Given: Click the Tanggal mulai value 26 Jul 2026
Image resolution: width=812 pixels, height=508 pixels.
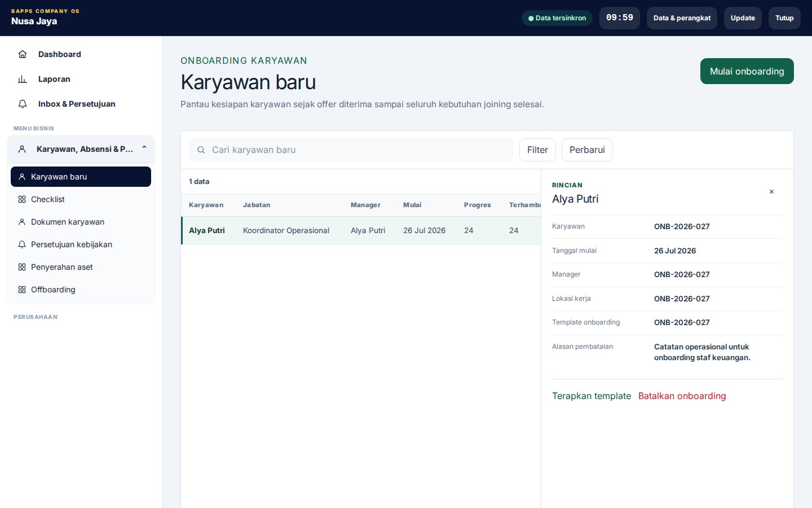Looking at the screenshot, I should pos(675,251).
